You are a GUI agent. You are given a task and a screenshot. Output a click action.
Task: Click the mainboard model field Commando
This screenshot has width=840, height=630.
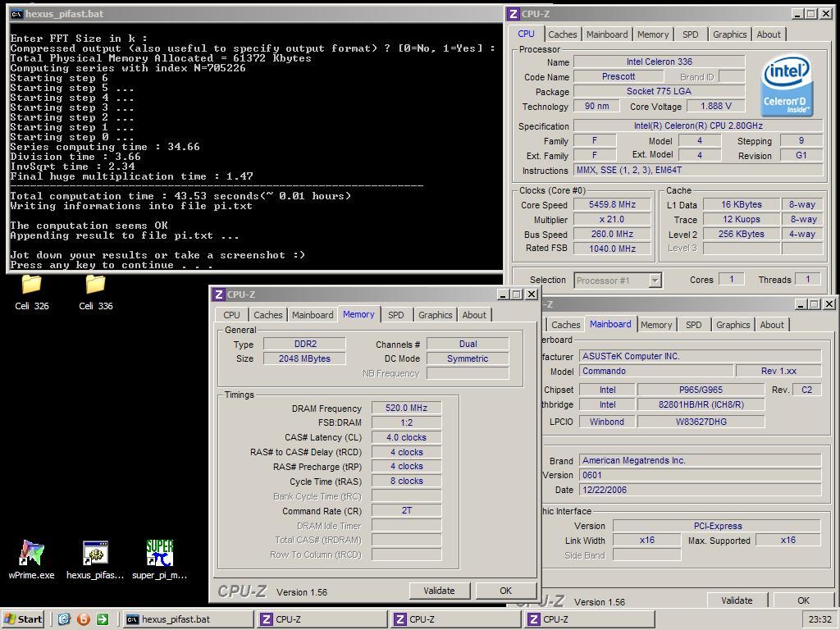point(656,371)
